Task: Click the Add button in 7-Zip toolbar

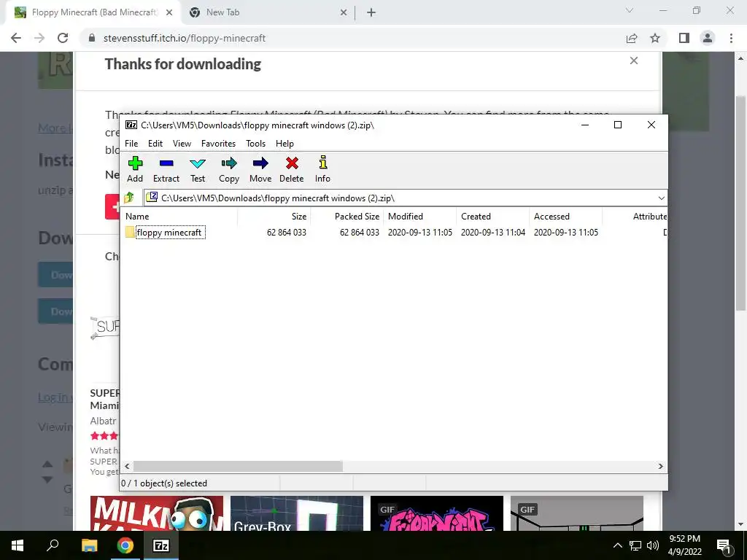Action: pyautogui.click(x=135, y=169)
